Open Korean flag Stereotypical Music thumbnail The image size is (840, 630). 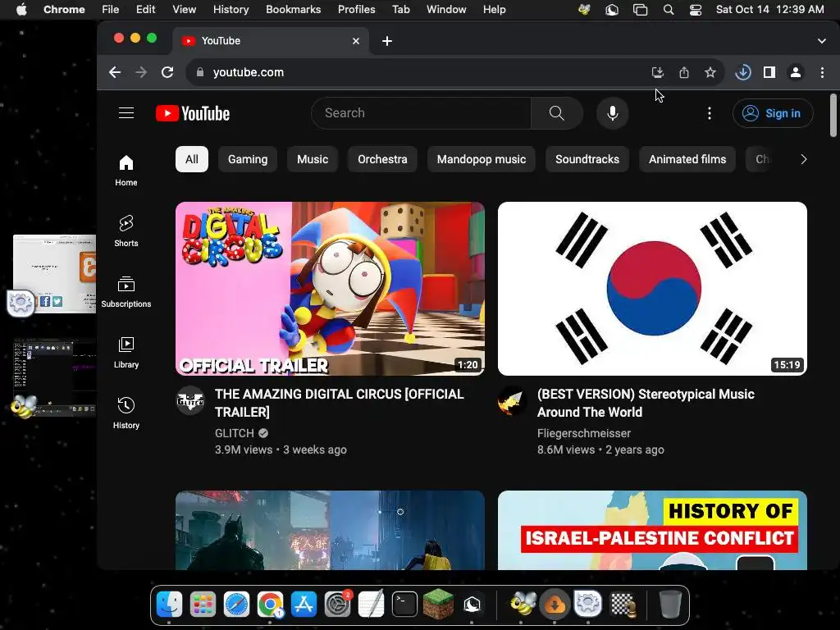click(x=652, y=289)
